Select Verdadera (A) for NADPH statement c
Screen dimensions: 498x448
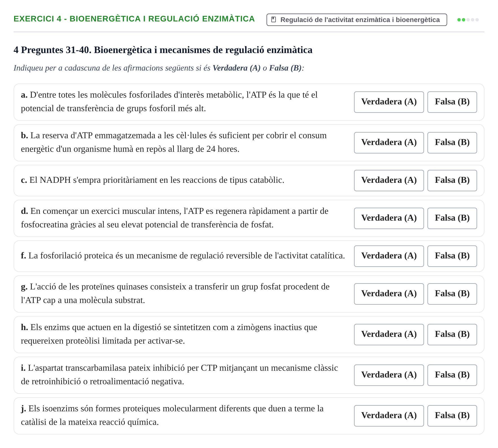pyautogui.click(x=389, y=181)
